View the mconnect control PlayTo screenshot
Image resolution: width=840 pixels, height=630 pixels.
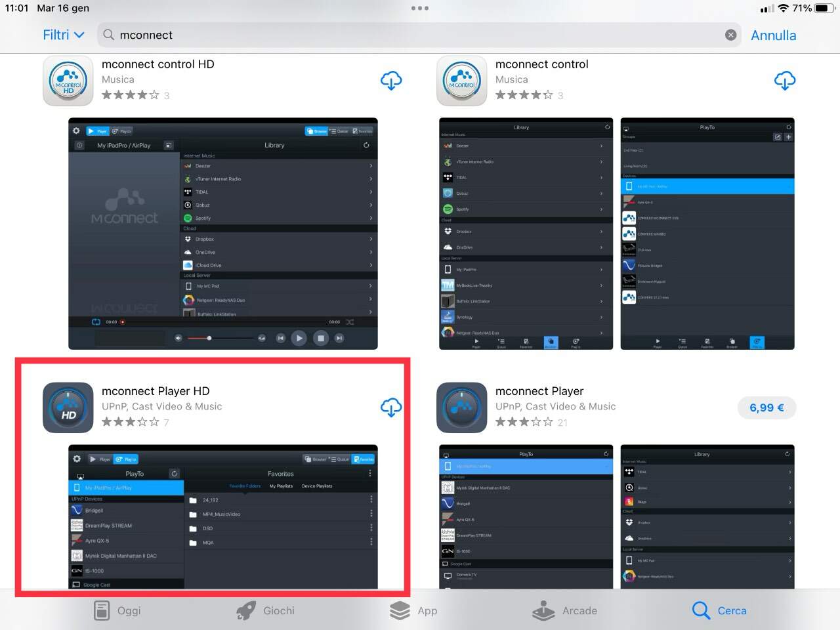coord(707,234)
